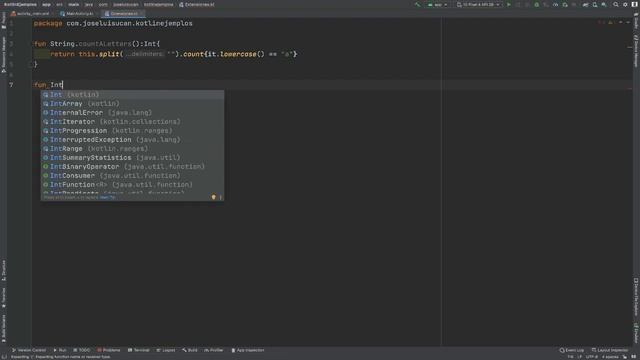Screen dimensions: 640x360
Task: Switch to the activity_main.xml editor tab
Action: [30, 13]
